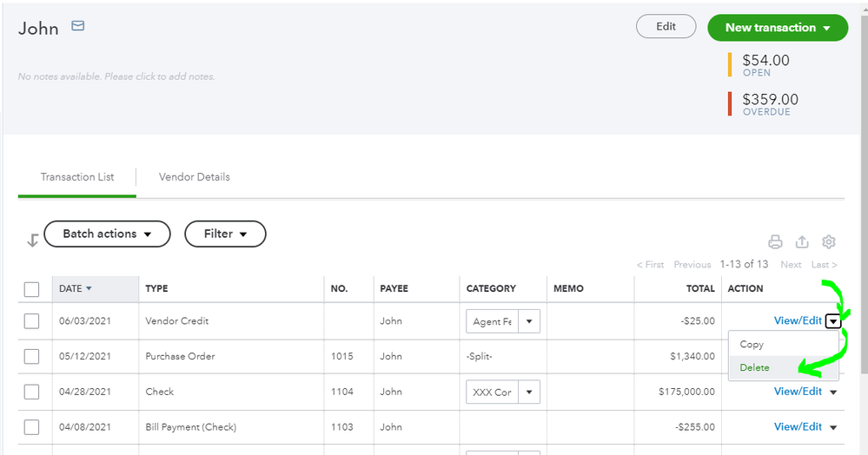868x455 pixels.
Task: Open the New transaction dropdown button
Action: tap(778, 28)
